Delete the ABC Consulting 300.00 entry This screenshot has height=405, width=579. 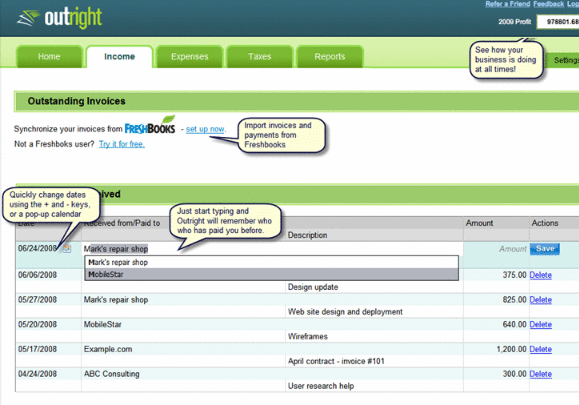click(540, 374)
